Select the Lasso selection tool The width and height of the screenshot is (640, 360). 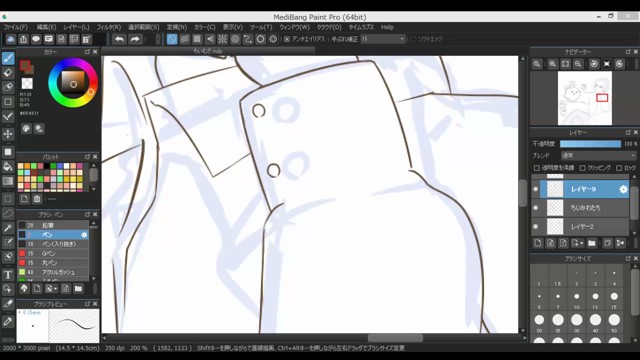click(8, 213)
